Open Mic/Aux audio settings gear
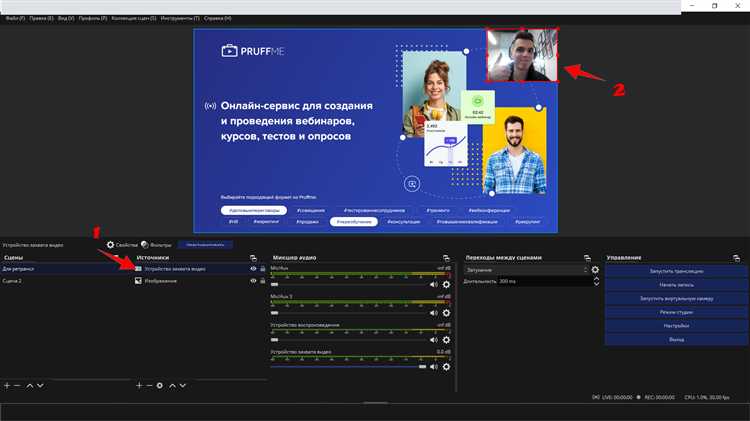The width and height of the screenshot is (750, 421). [x=446, y=285]
